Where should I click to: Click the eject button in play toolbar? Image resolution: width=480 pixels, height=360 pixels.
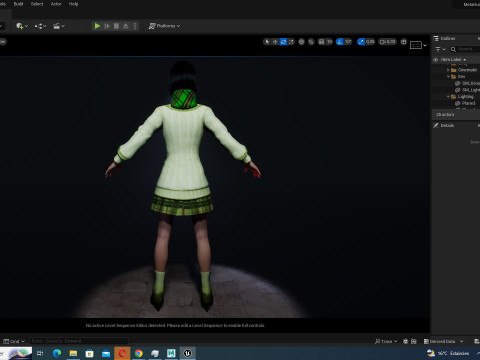126,26
